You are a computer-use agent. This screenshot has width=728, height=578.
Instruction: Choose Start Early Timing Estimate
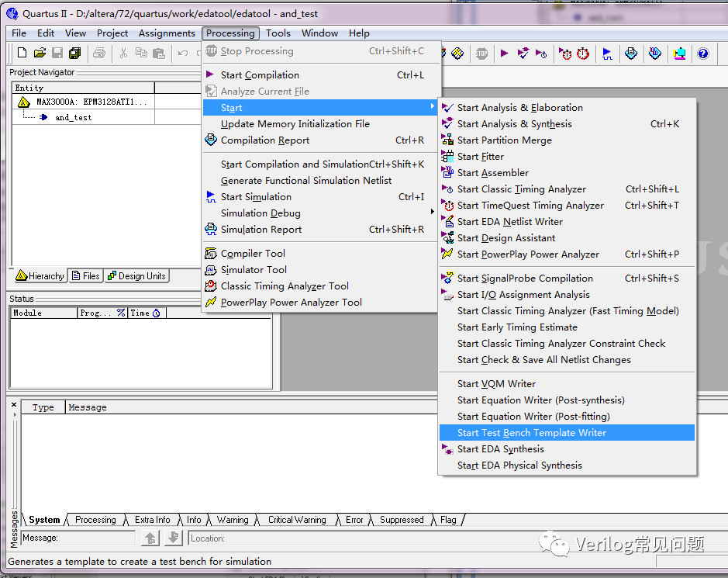coord(567,327)
